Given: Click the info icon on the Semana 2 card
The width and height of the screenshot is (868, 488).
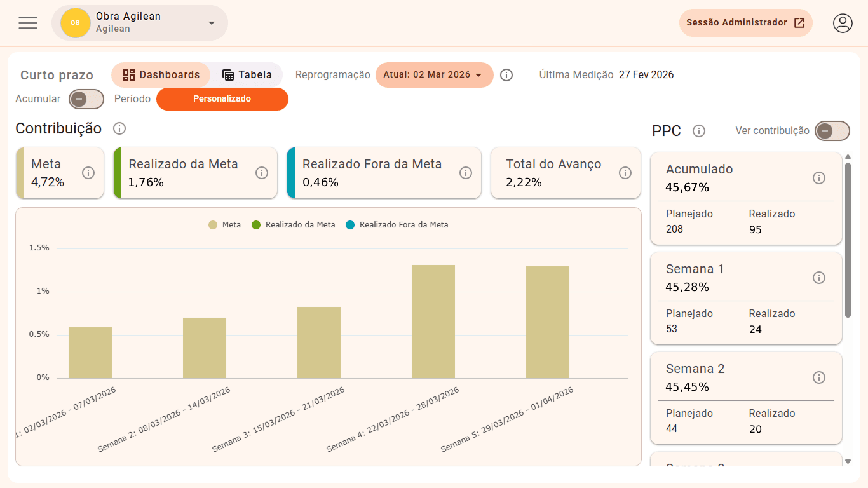Looking at the screenshot, I should pos(819,377).
